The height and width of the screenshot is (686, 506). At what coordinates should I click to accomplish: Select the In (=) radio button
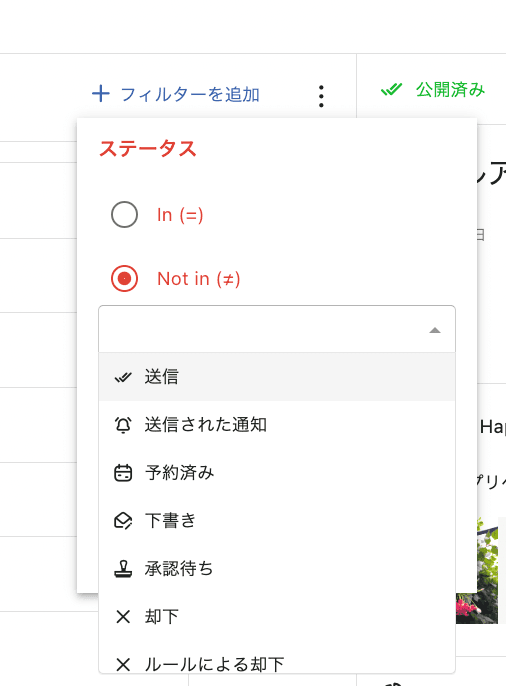124,215
